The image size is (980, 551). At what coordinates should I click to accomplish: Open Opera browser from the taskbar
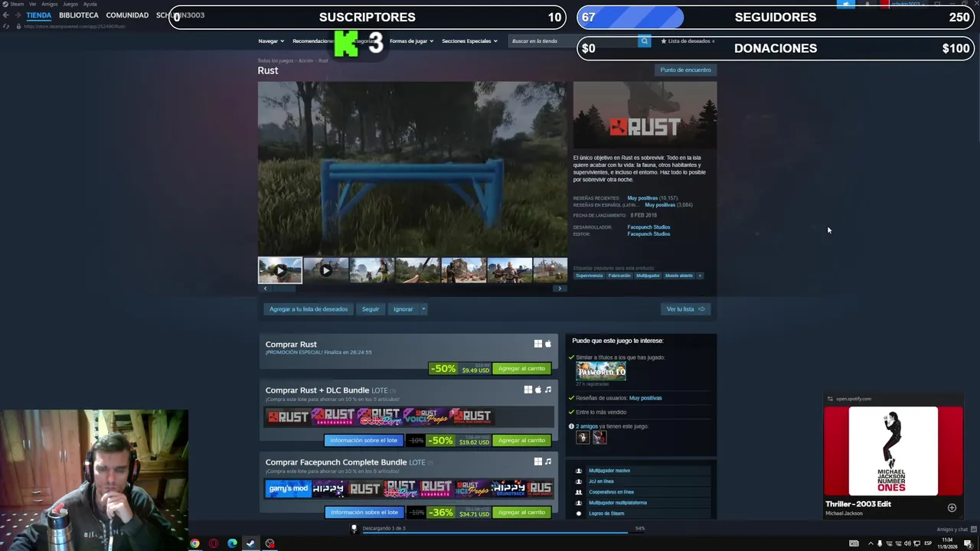click(x=214, y=543)
